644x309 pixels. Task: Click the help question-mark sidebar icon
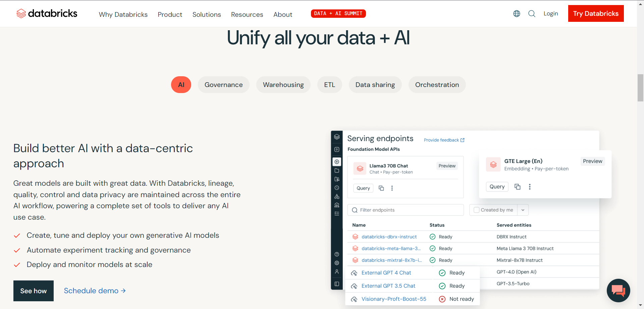(337, 254)
